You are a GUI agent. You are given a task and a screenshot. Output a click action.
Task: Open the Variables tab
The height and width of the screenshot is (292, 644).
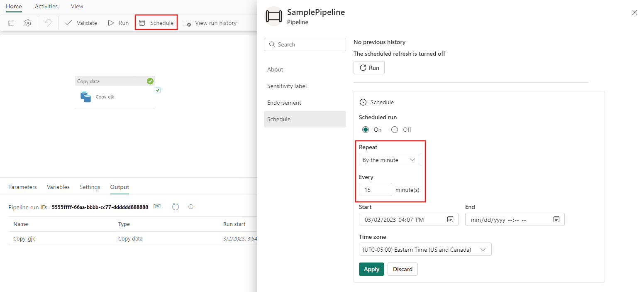[x=58, y=187]
